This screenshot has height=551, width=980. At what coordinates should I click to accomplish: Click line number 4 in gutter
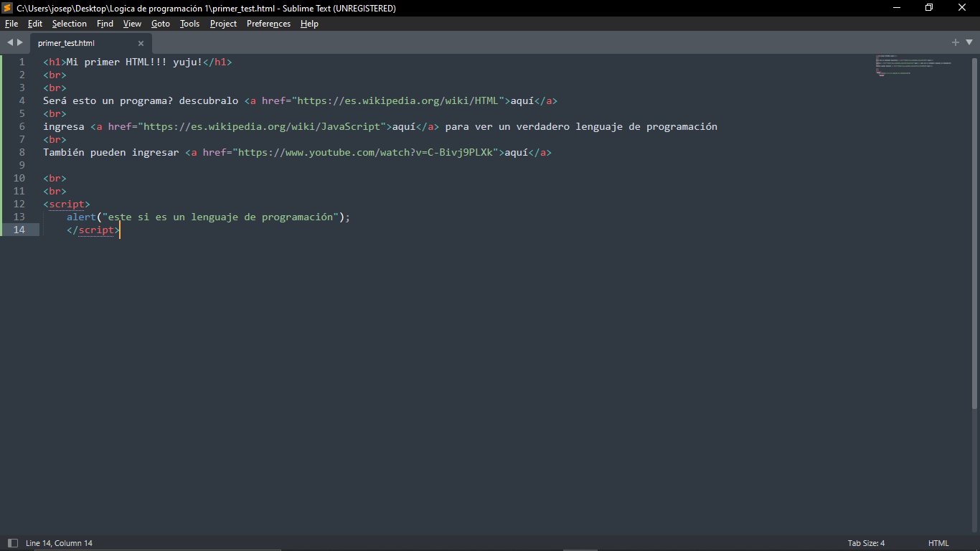[22, 100]
